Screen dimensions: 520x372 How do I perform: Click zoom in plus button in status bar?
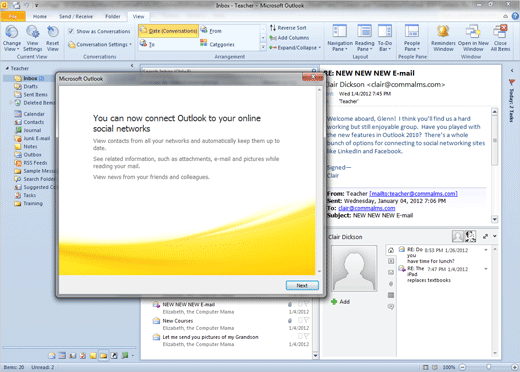(514, 367)
